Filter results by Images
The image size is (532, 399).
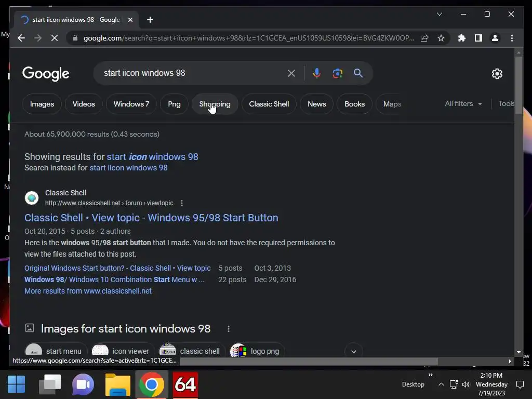[42, 104]
